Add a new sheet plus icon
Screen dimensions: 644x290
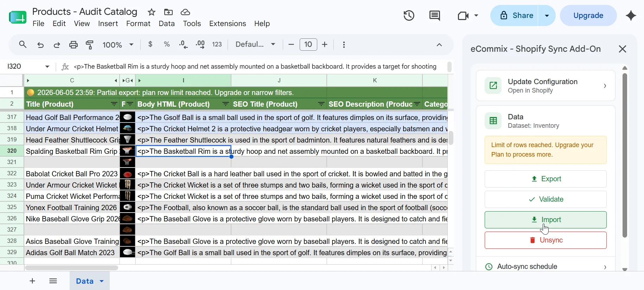[x=32, y=281]
